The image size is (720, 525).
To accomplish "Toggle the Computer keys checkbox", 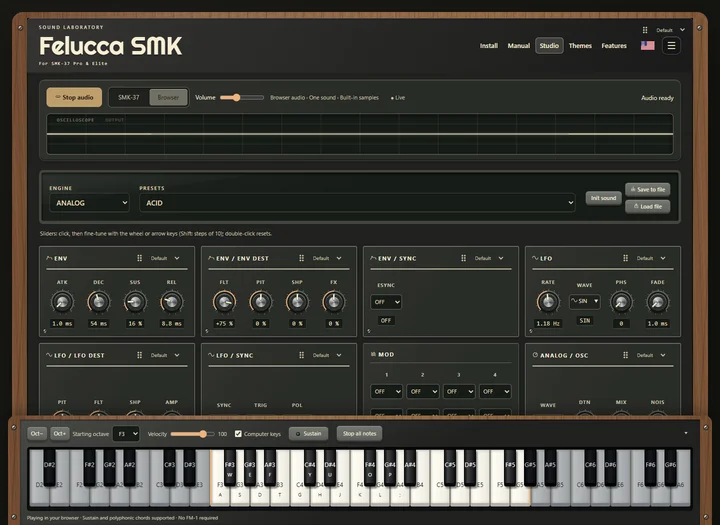I will pos(238,434).
